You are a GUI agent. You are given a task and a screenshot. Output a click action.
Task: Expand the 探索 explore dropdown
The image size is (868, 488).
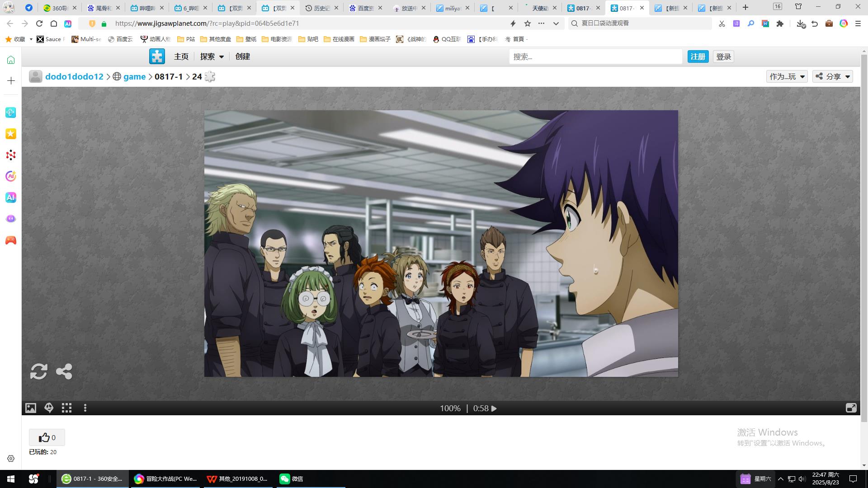(212, 56)
